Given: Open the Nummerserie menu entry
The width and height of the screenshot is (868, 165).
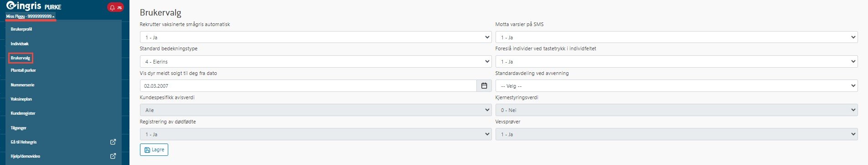Looking at the screenshot, I should pyautogui.click(x=22, y=85).
